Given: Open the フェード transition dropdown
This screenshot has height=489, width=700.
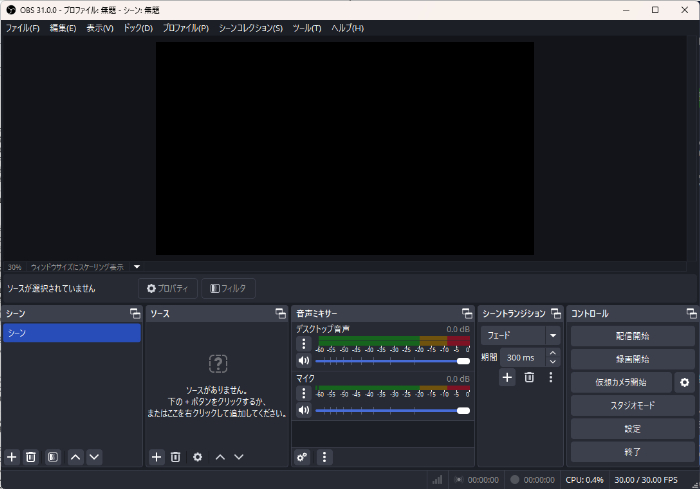Looking at the screenshot, I should coord(522,336).
